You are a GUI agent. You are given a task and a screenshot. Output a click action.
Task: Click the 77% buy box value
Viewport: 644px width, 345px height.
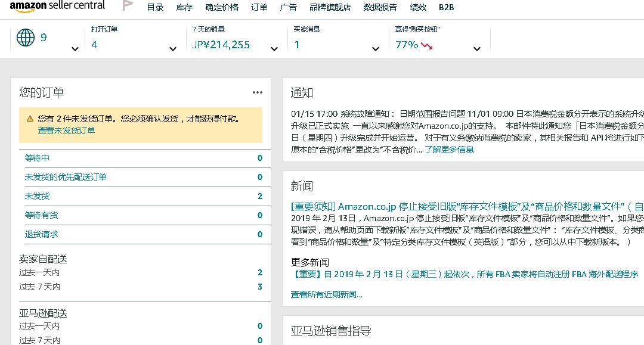click(407, 45)
